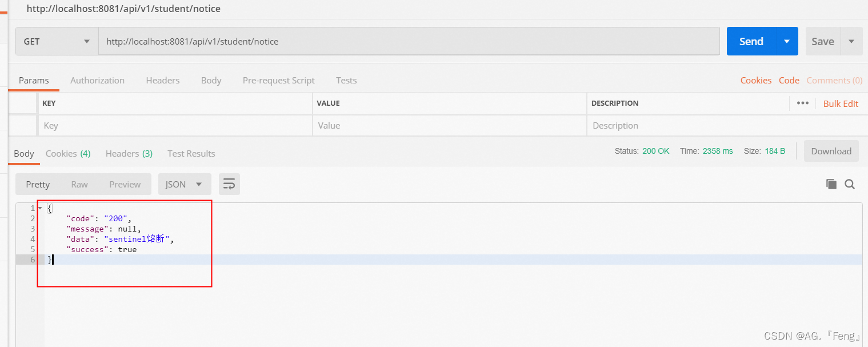Open request Body tab

pos(211,81)
